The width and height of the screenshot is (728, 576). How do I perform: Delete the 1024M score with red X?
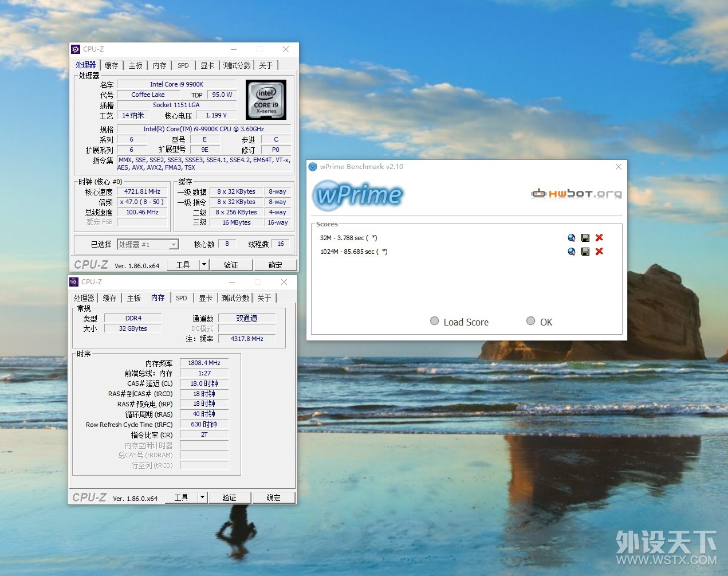[x=599, y=252]
